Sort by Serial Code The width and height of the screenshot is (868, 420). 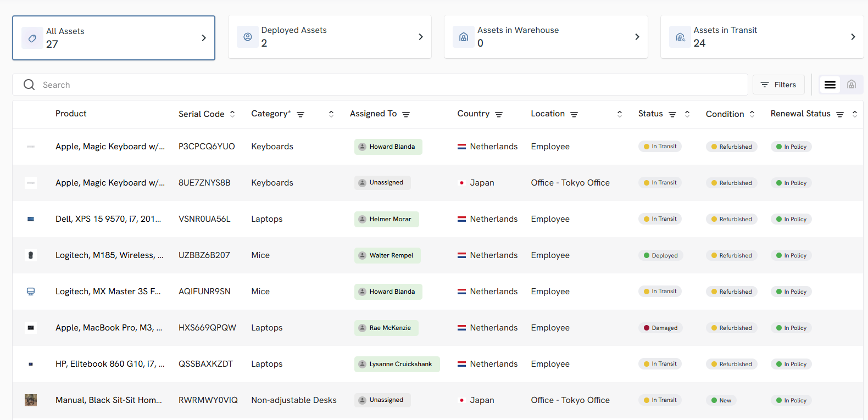tap(232, 114)
